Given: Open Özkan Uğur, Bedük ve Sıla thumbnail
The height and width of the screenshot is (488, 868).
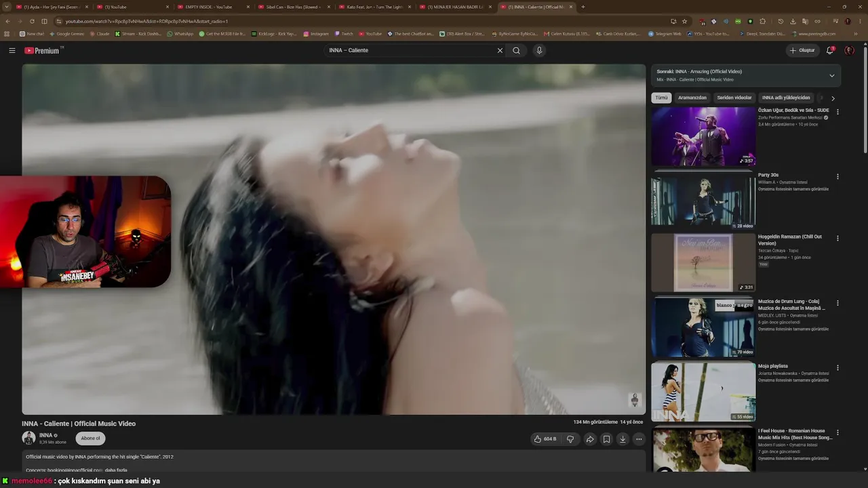Looking at the screenshot, I should (703, 136).
